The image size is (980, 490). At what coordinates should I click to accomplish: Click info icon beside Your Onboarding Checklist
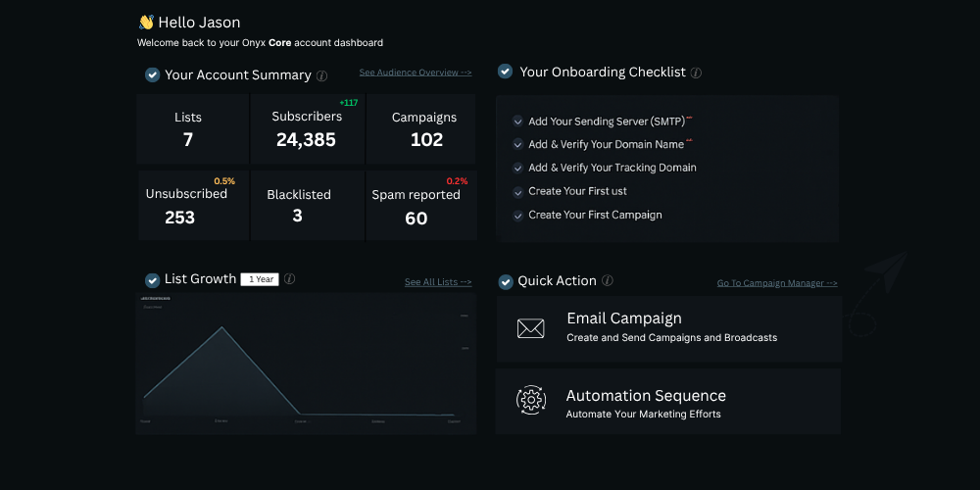tap(696, 73)
